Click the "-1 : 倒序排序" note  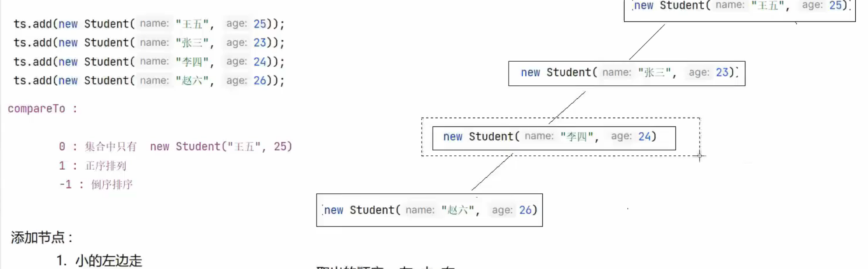point(96,185)
